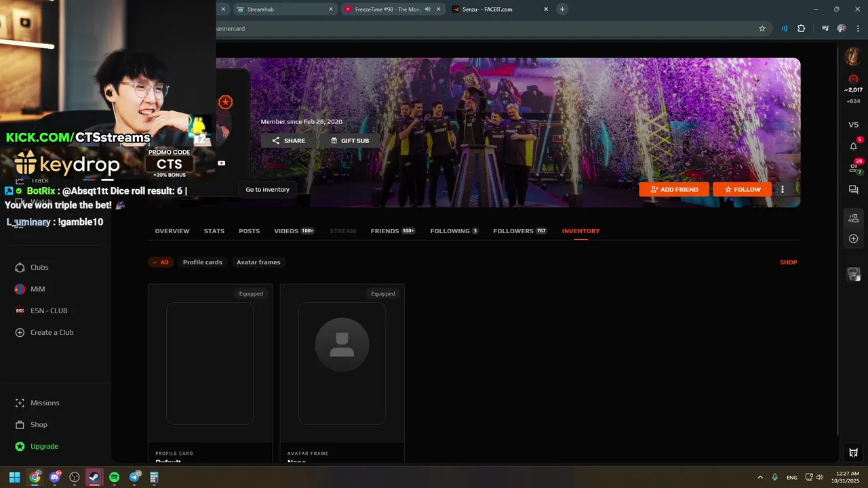Open a new browser tab
The height and width of the screenshot is (488, 868).
[x=562, y=9]
